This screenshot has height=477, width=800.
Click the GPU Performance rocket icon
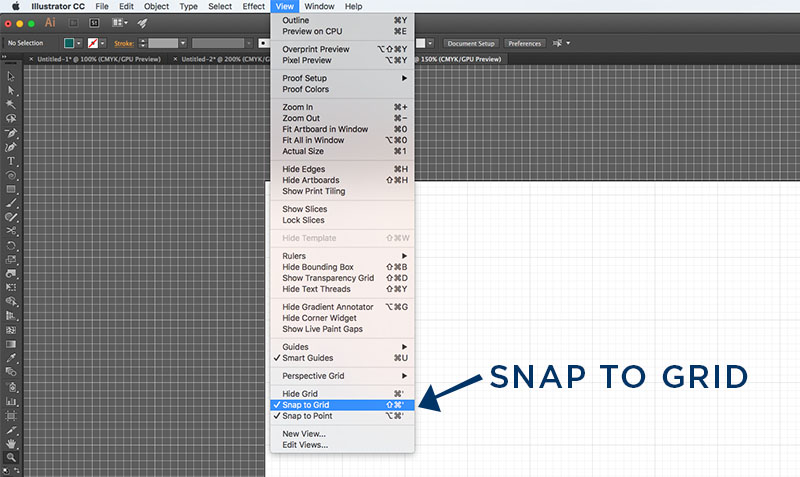point(142,23)
